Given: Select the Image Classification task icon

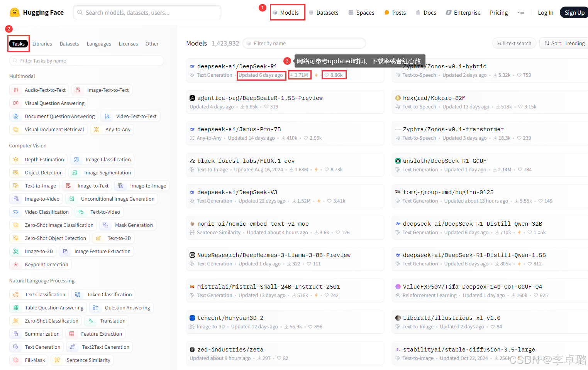Looking at the screenshot, I should pos(76,159).
